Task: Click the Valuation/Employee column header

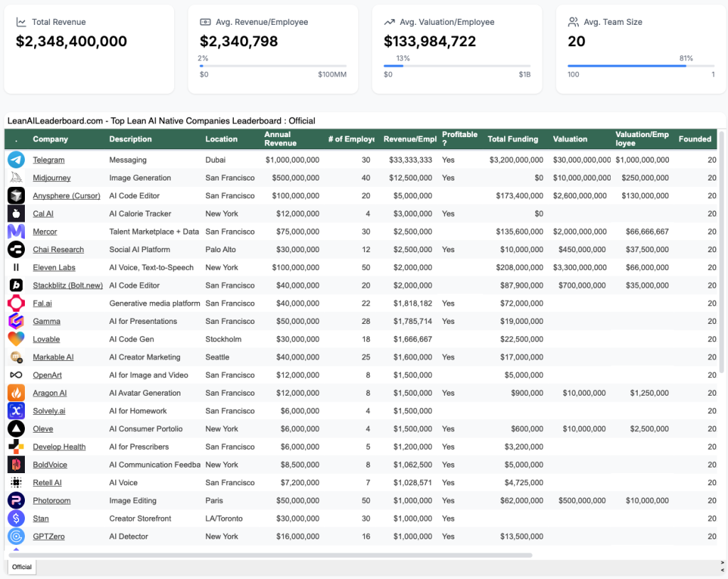Action: pos(642,139)
